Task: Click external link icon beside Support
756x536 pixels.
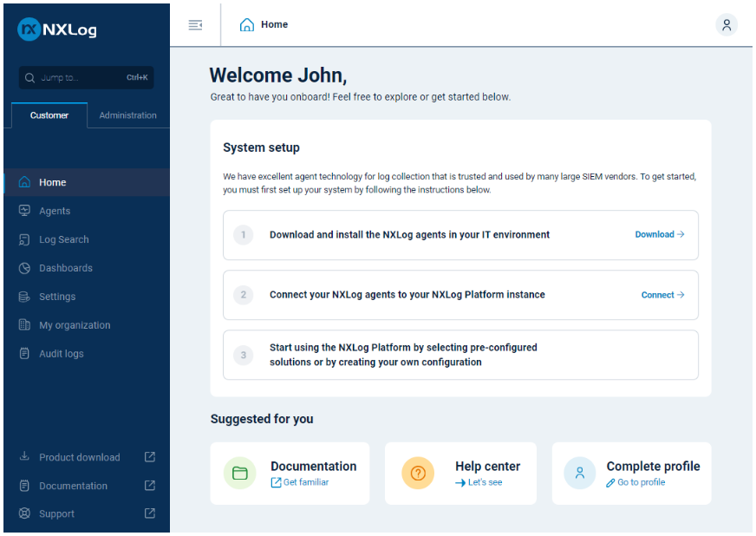Action: click(150, 513)
